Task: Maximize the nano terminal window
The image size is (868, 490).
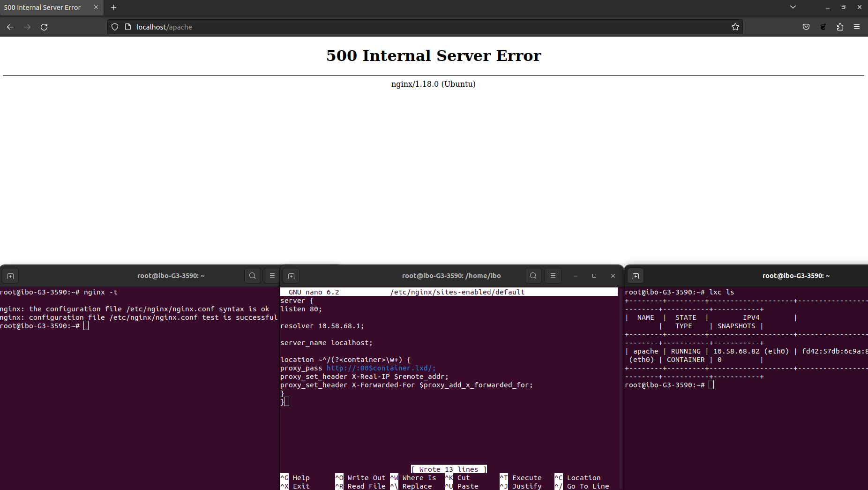Action: click(594, 276)
